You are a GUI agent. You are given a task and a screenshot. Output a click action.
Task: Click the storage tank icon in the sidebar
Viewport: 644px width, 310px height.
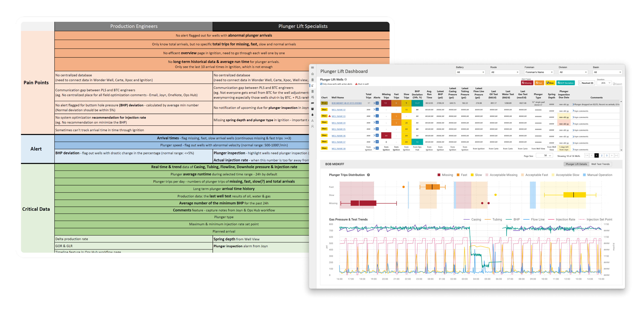pyautogui.click(x=313, y=109)
